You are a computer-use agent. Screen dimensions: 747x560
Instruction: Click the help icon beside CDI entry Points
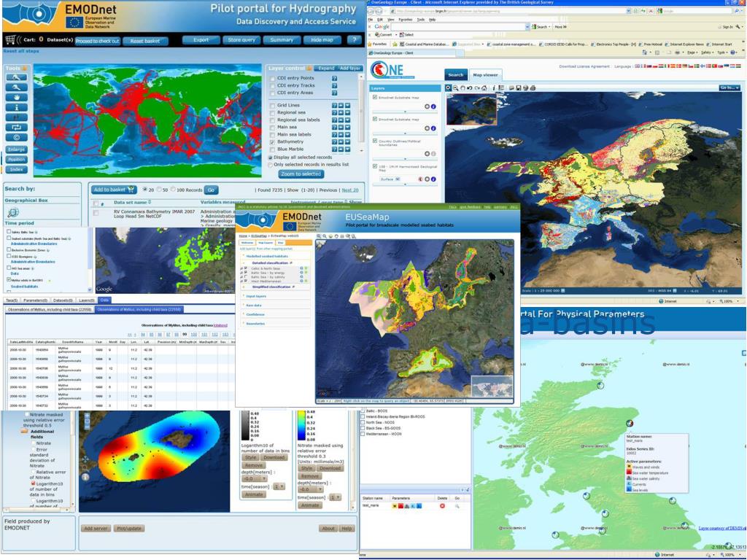point(334,78)
